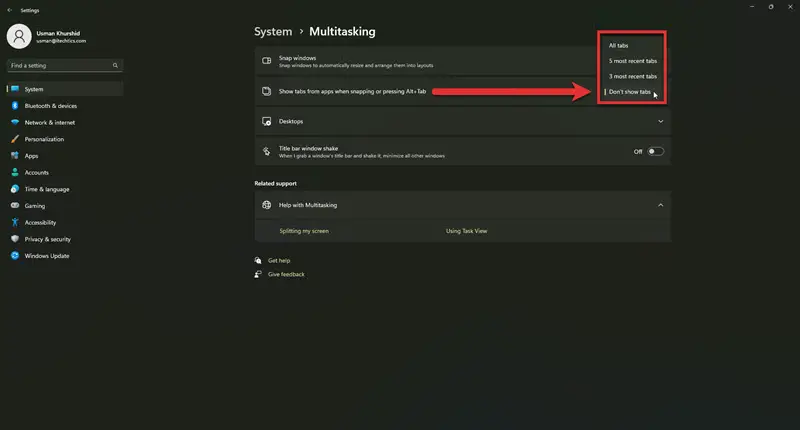Click the Snap windows icon
This screenshot has height=430, width=800.
pyautogui.click(x=266, y=61)
